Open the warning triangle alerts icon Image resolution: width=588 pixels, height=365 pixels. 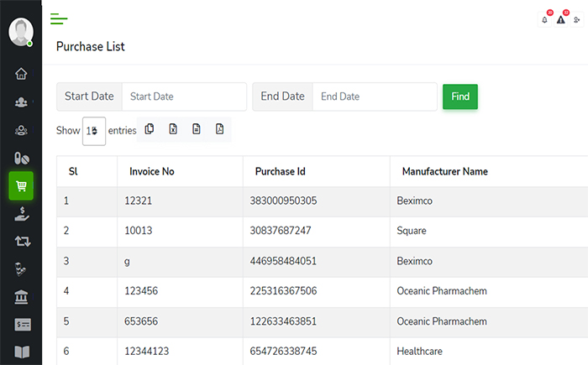click(560, 19)
